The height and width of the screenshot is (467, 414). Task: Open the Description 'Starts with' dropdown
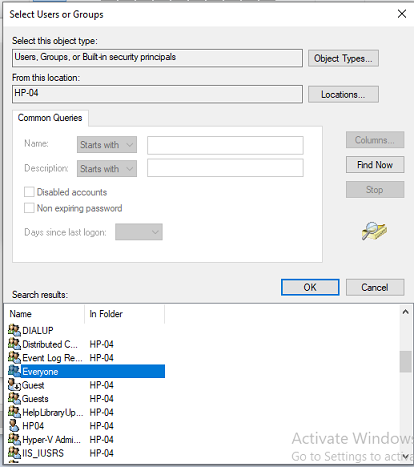107,169
